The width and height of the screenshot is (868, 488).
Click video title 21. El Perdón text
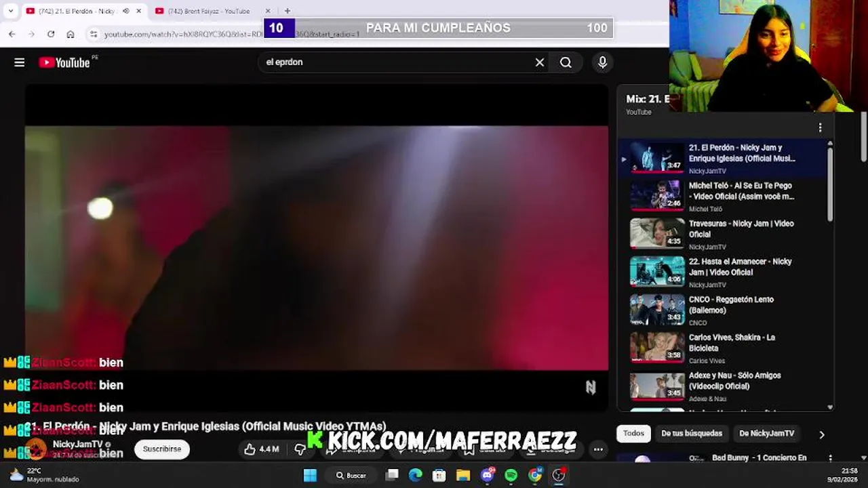[205, 426]
